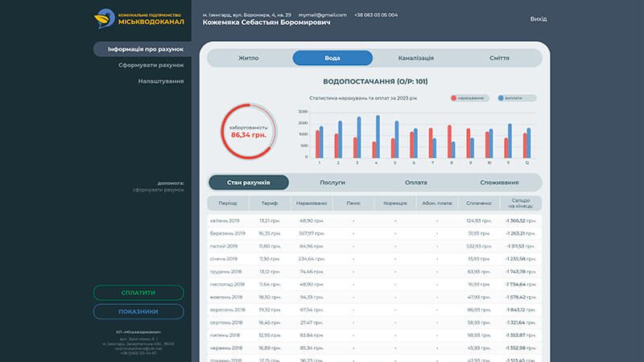This screenshot has width=644, height=362.
Task: Switch to the Послуги sub-tab
Action: (332, 183)
